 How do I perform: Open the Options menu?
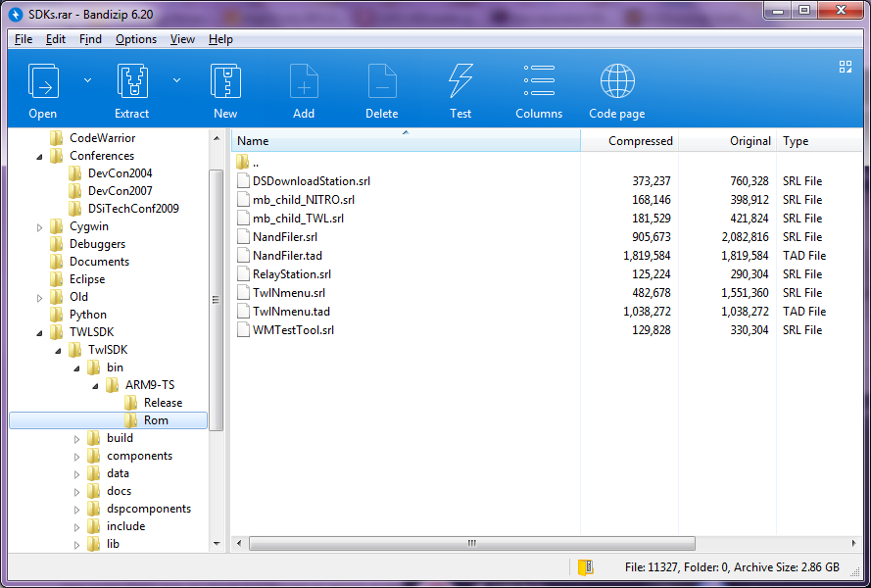pos(136,39)
